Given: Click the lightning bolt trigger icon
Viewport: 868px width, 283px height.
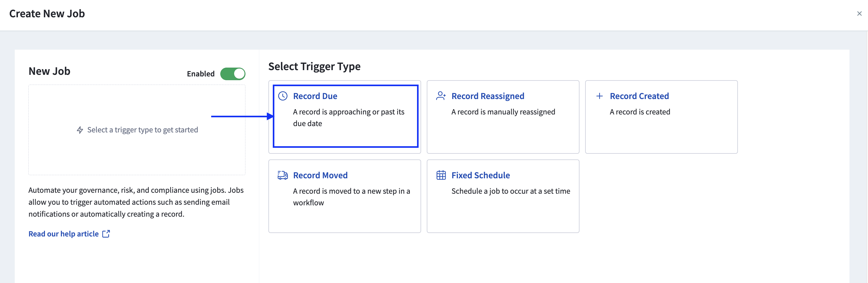Looking at the screenshot, I should tap(80, 130).
